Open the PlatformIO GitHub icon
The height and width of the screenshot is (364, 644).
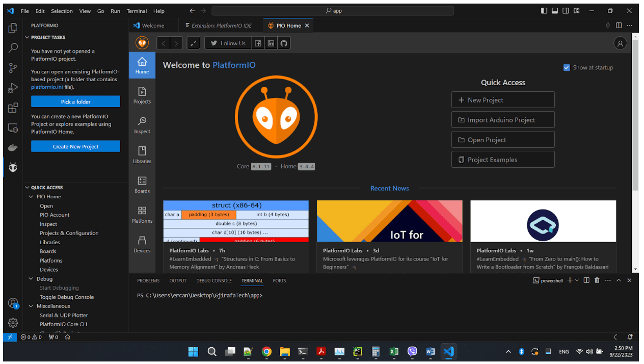tap(284, 43)
